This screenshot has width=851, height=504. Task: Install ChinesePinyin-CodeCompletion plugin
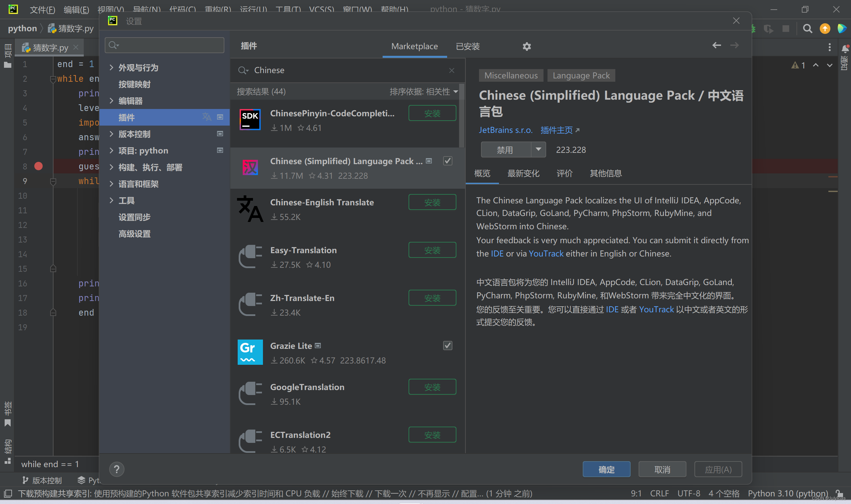click(432, 113)
